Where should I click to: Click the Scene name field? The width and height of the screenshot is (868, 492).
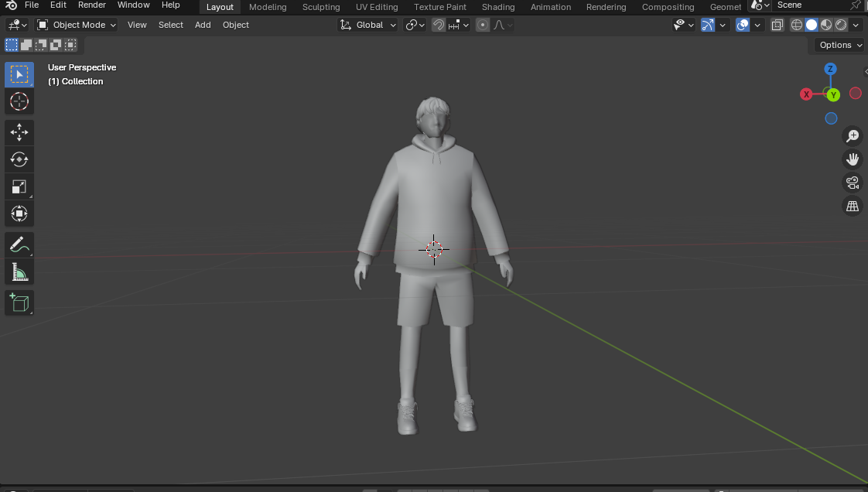tap(811, 5)
